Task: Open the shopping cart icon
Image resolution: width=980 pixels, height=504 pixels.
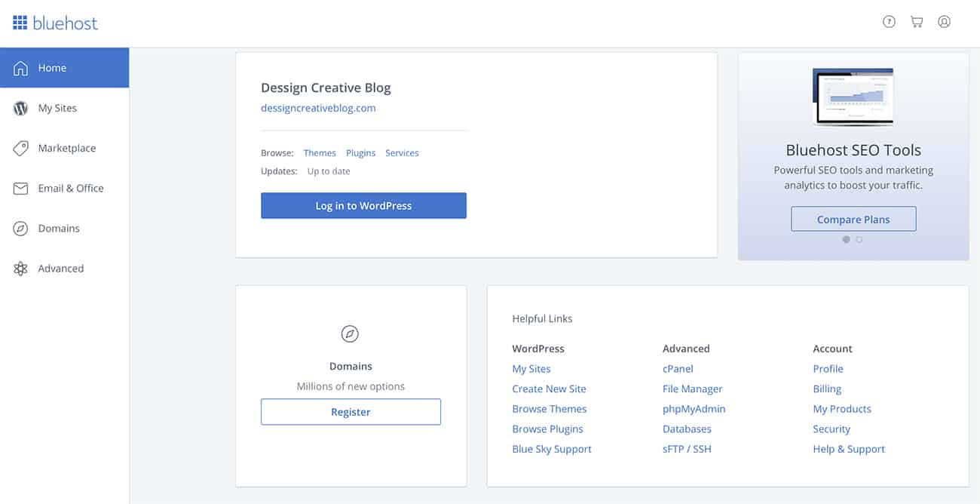Action: (x=917, y=22)
